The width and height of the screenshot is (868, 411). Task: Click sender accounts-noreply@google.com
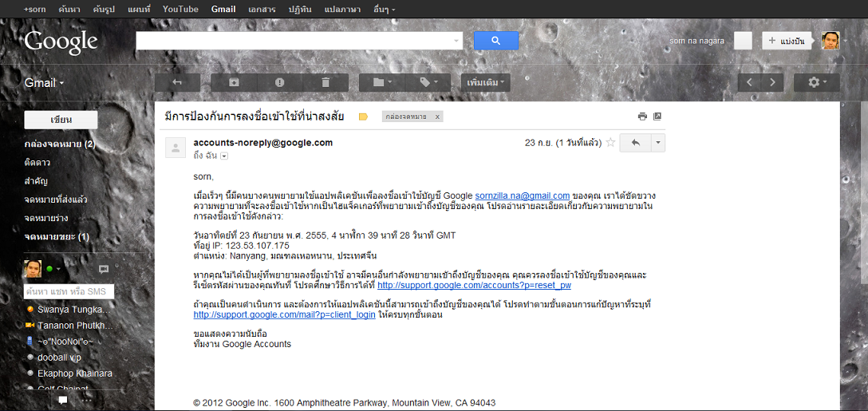(263, 142)
